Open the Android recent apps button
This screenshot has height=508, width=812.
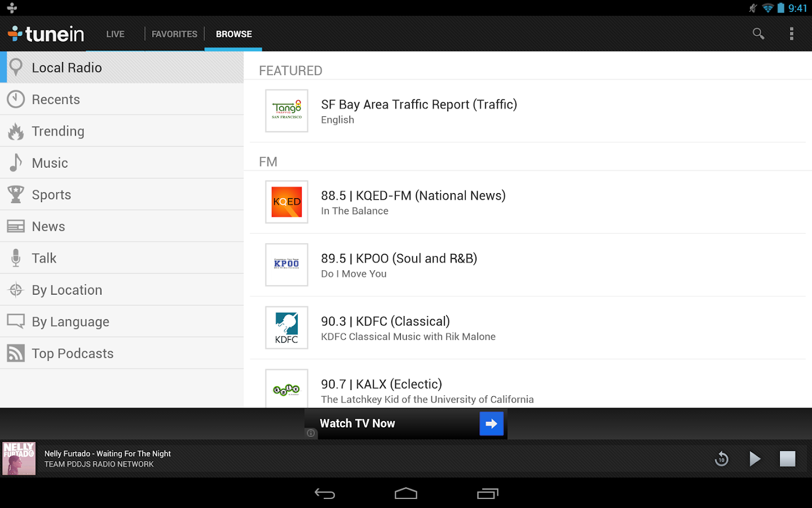click(x=488, y=494)
